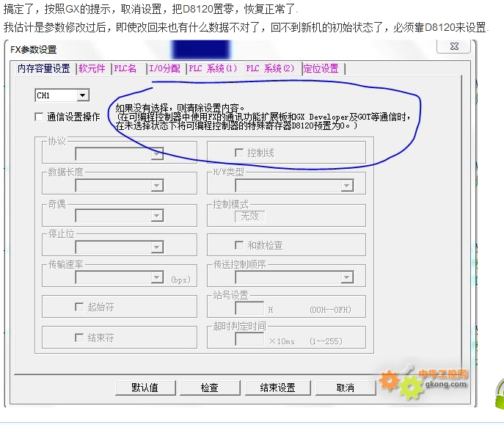Open the I/O分配 tab

tap(164, 68)
